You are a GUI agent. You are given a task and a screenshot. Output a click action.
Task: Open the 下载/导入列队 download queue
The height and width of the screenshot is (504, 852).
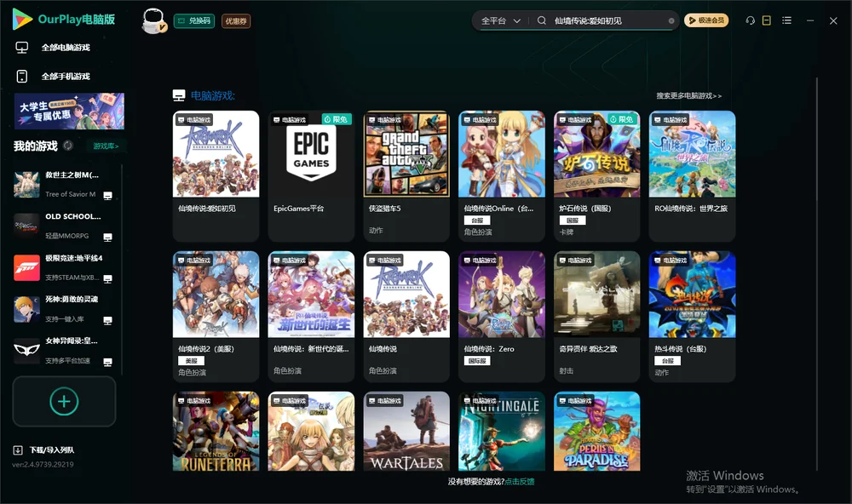[44, 450]
